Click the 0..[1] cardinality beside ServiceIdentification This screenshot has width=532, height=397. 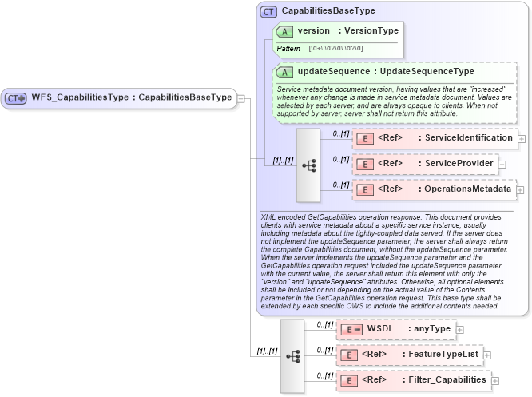(341, 133)
